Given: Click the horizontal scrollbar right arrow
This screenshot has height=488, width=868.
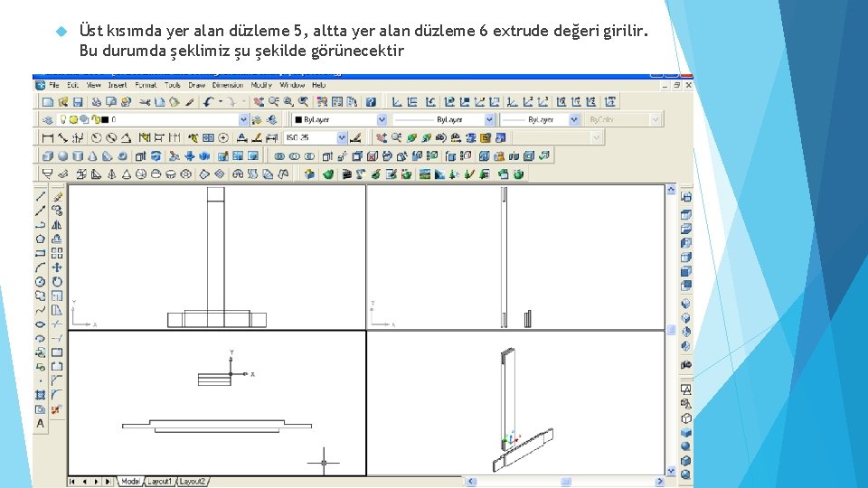Looking at the screenshot, I should pos(659,482).
